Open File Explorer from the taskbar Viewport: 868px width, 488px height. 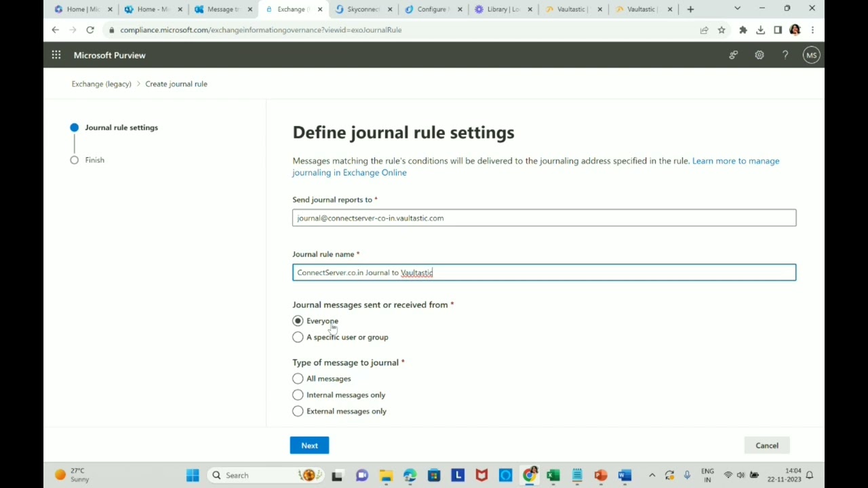(385, 475)
